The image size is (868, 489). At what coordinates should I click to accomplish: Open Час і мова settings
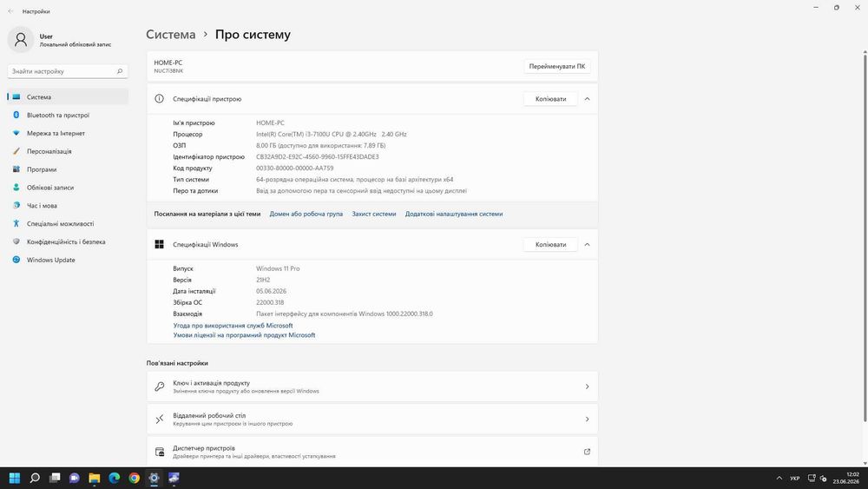coord(68,206)
